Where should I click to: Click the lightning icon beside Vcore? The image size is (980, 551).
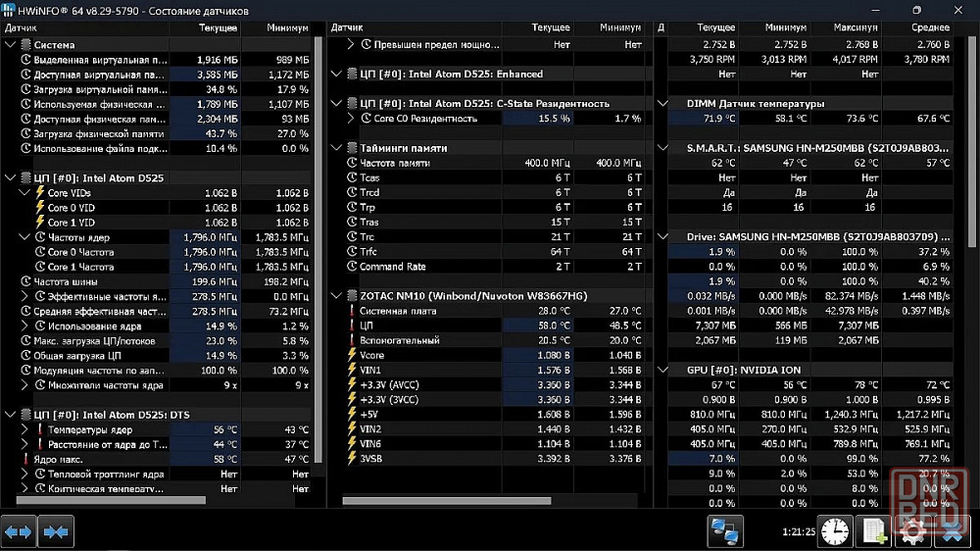[352, 355]
